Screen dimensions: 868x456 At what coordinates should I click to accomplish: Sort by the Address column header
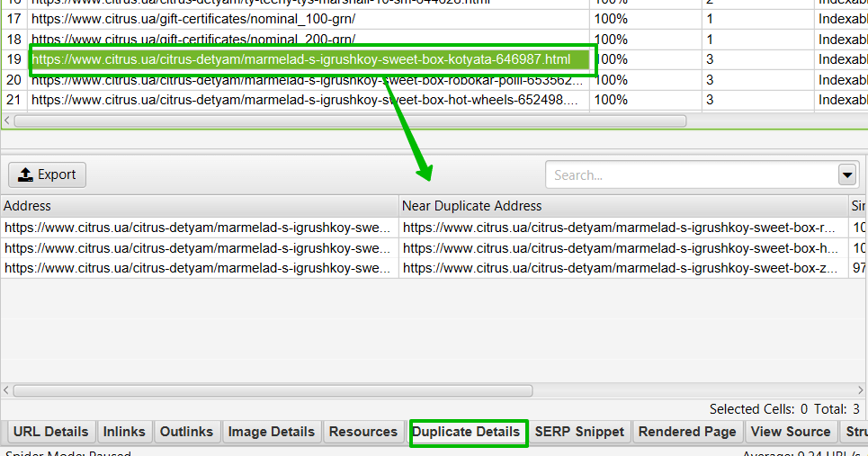click(x=200, y=206)
